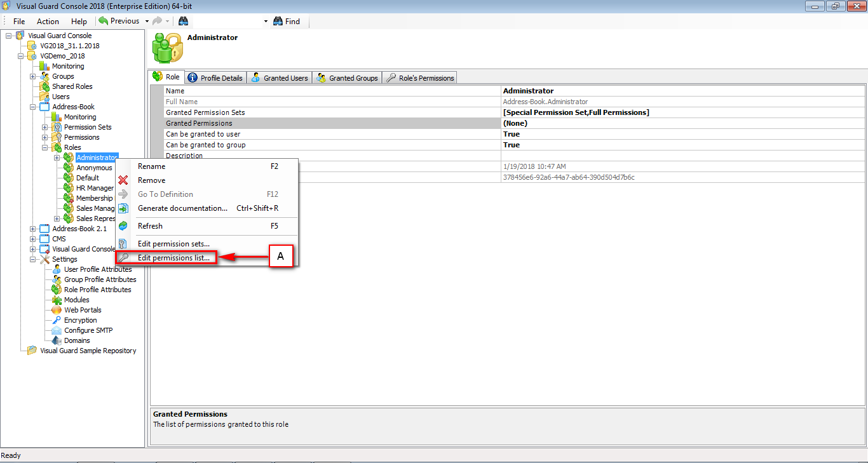868x463 pixels.
Task: Open the Action menu
Action: click(x=48, y=21)
